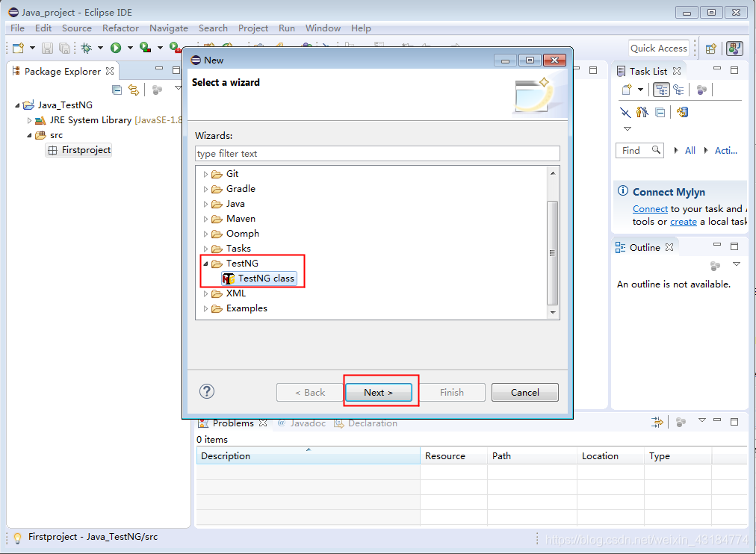756x554 pixels.
Task: Click the Problems view filter icon
Action: coord(657,423)
